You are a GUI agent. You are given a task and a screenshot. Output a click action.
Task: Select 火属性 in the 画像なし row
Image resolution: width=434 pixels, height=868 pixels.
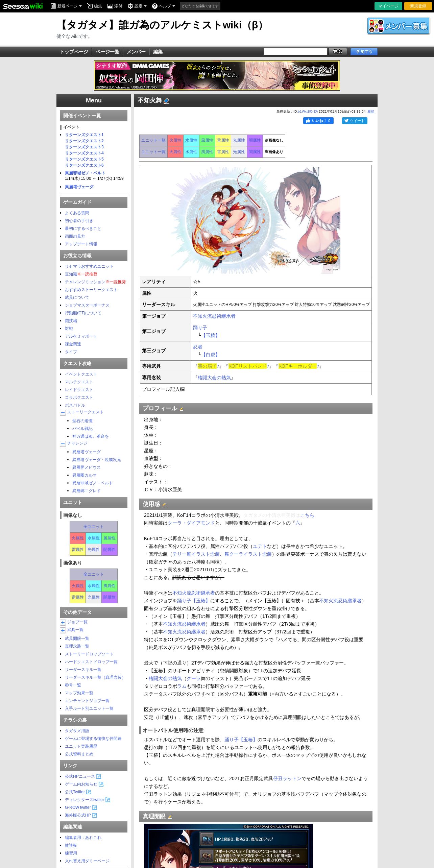tap(175, 140)
